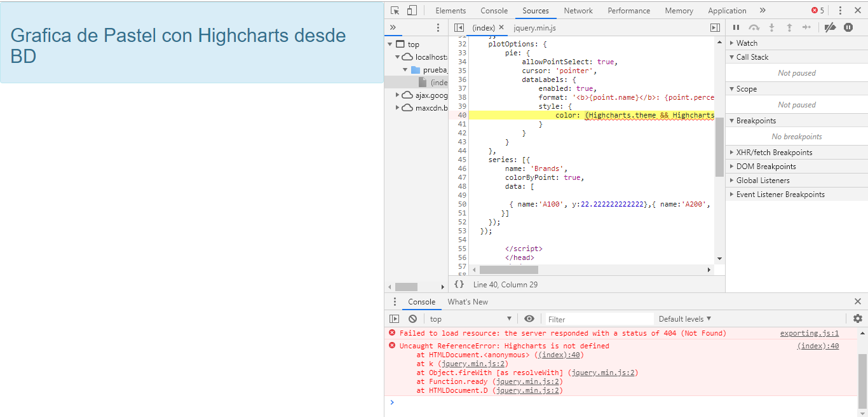Click the console Filter input field
This screenshot has height=417, width=868.
(599, 319)
